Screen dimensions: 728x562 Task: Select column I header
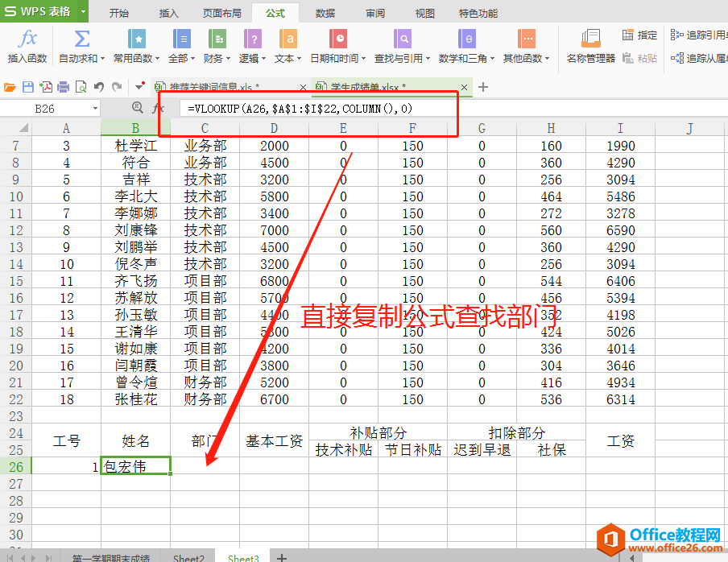click(620, 128)
